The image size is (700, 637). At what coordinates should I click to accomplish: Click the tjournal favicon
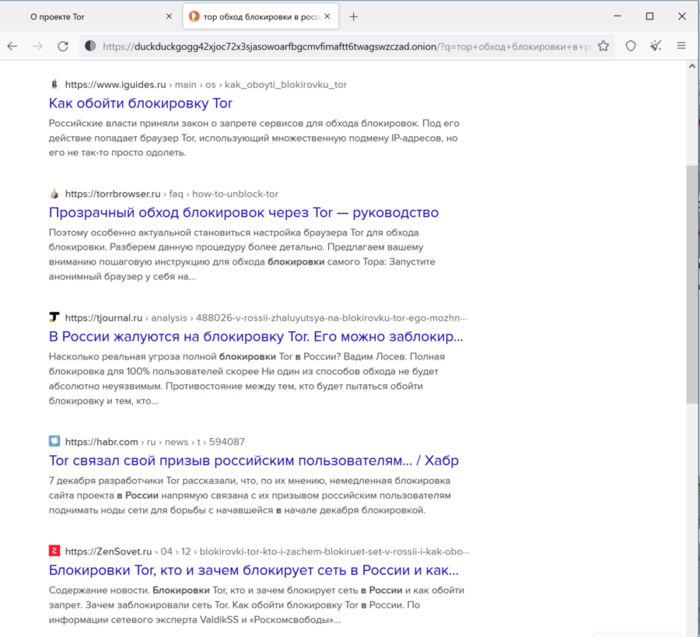[54, 317]
